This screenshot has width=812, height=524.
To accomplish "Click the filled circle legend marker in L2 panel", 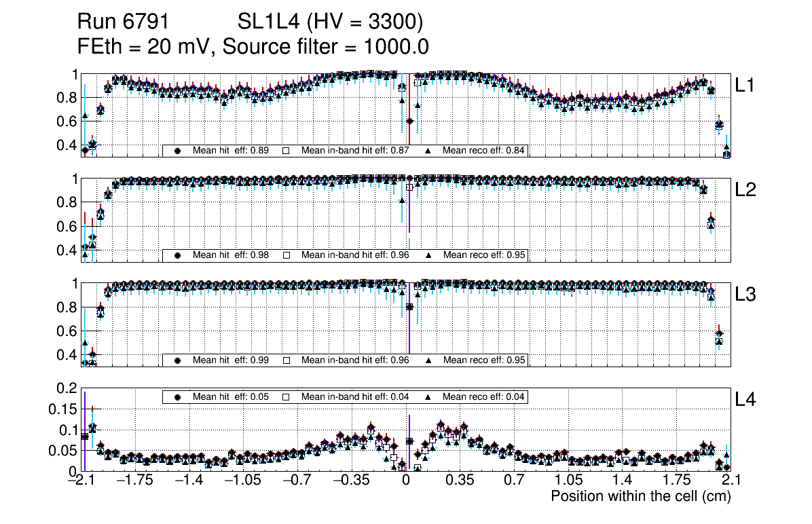I will pos(178,256).
